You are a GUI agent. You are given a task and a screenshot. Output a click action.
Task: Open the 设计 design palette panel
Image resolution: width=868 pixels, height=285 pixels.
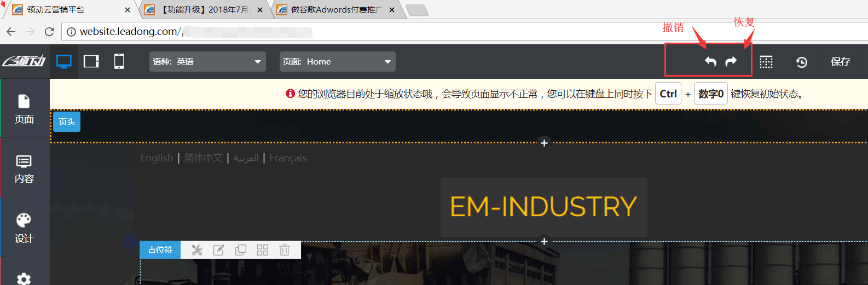point(24,228)
